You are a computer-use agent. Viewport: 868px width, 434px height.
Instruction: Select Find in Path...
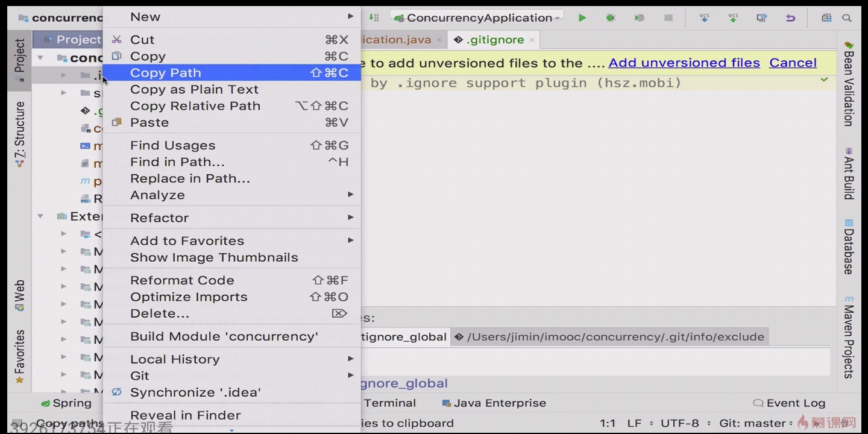[x=232, y=162]
